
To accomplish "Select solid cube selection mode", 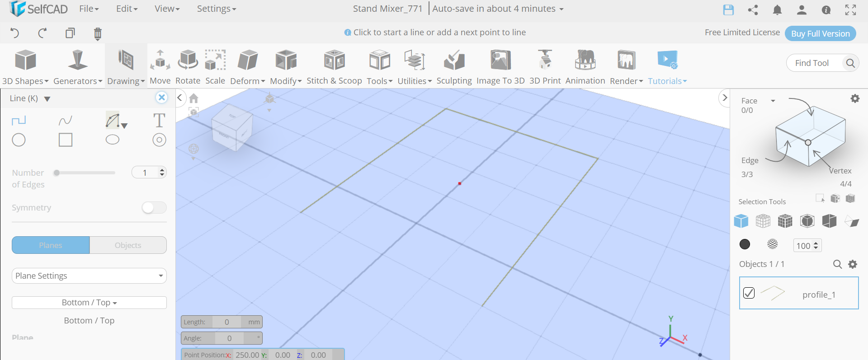I will [x=741, y=221].
